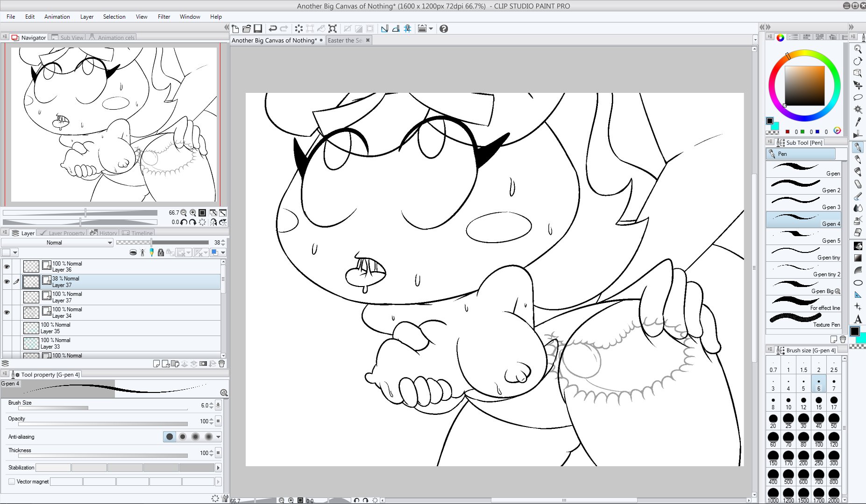Select the Text tool icon
The width and height of the screenshot is (866, 504).
(858, 319)
